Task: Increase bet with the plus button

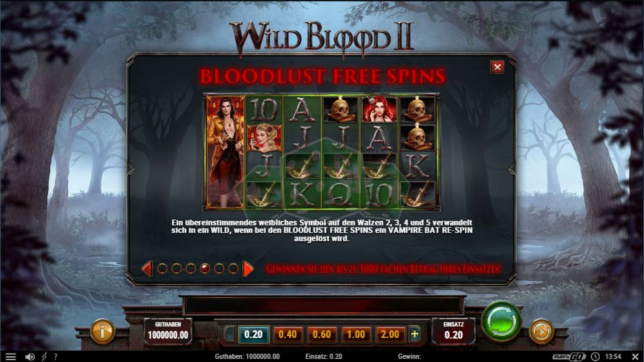Action: click(x=415, y=334)
